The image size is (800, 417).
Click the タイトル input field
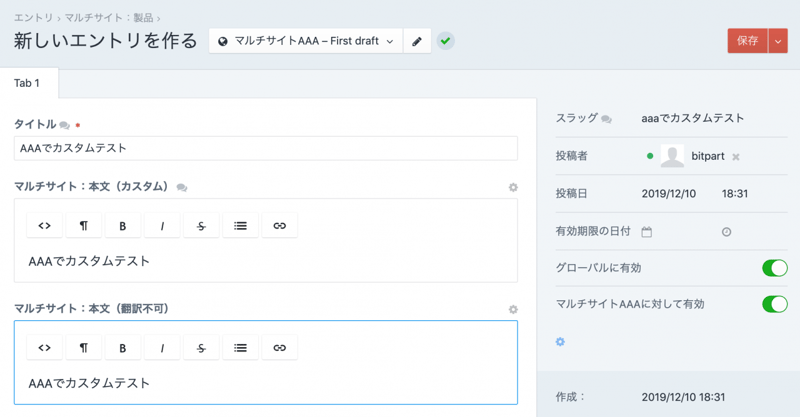coord(265,148)
